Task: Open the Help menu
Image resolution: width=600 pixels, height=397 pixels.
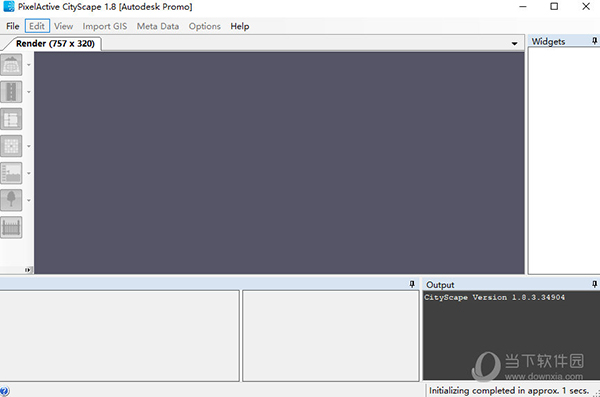Action: [240, 26]
